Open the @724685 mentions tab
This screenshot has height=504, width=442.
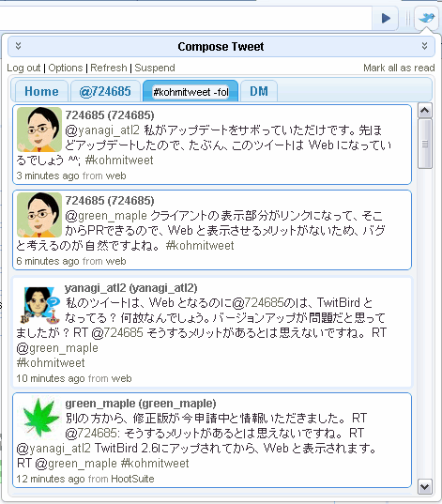[105, 91]
